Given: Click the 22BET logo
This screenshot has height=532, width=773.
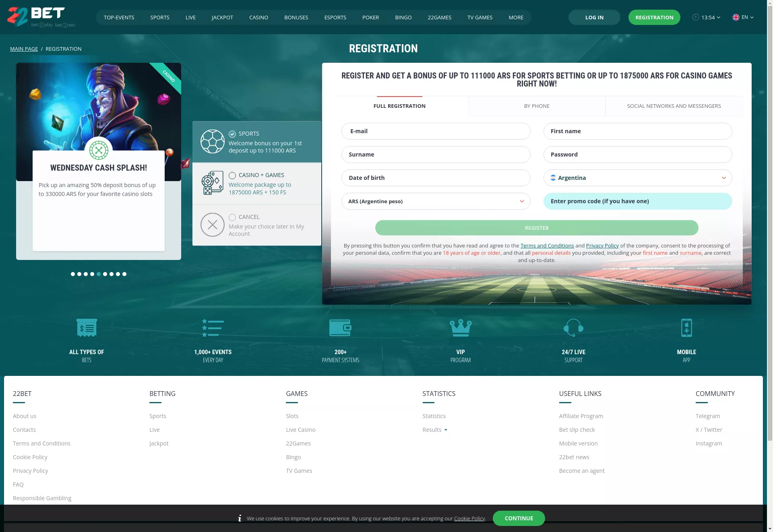Looking at the screenshot, I should pyautogui.click(x=41, y=17).
